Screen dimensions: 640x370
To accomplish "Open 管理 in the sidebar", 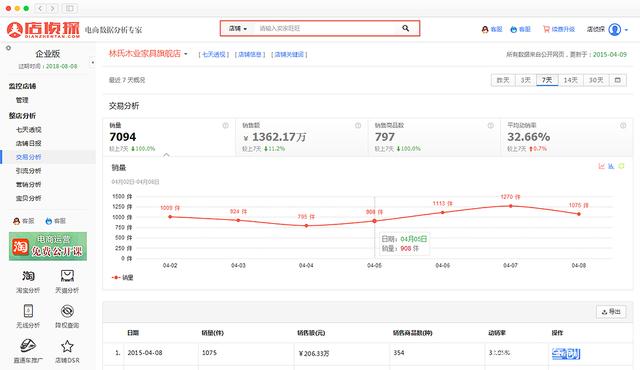I will tap(22, 100).
